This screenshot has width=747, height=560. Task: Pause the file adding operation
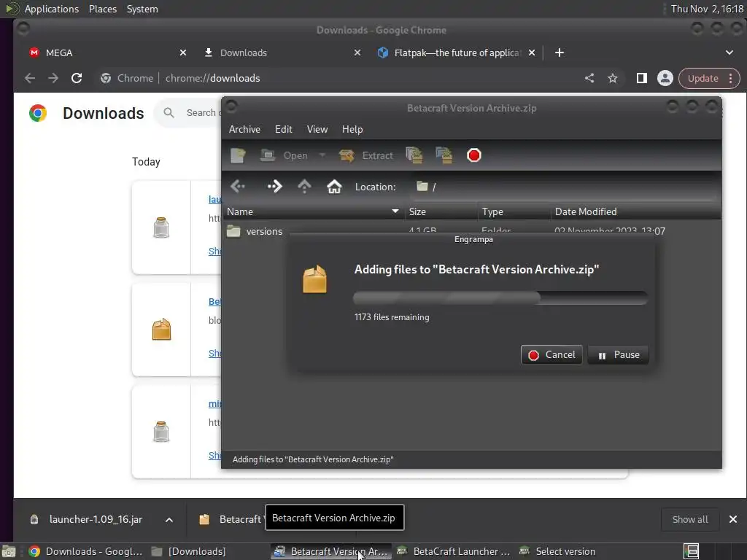click(619, 355)
